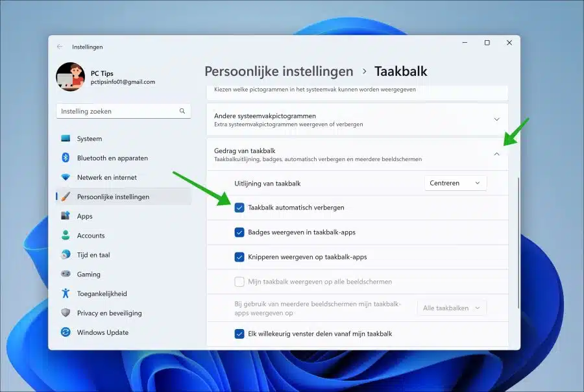Image resolution: width=584 pixels, height=392 pixels.
Task: Navigate to Tijd en taal
Action: 124,255
